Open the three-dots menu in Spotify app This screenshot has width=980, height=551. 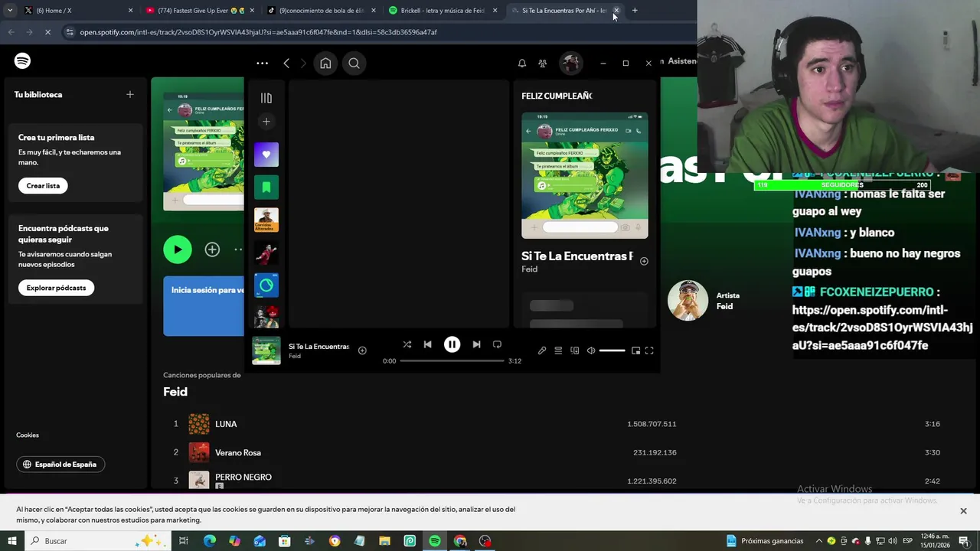(262, 64)
